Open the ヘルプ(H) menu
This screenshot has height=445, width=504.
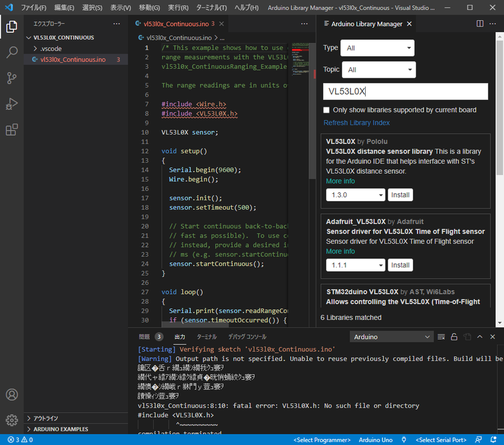click(x=246, y=8)
